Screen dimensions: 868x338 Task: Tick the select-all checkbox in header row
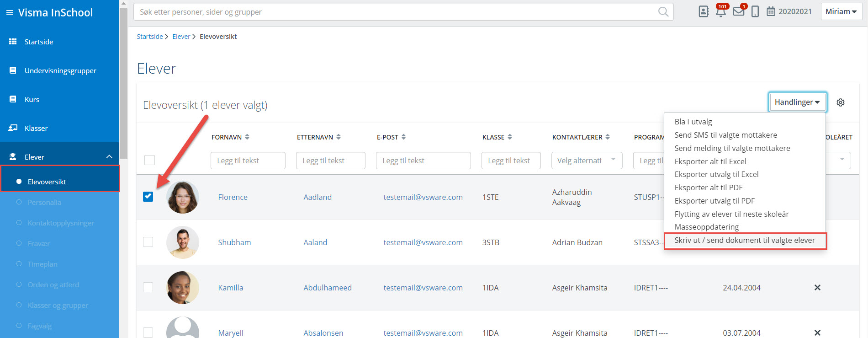[149, 160]
